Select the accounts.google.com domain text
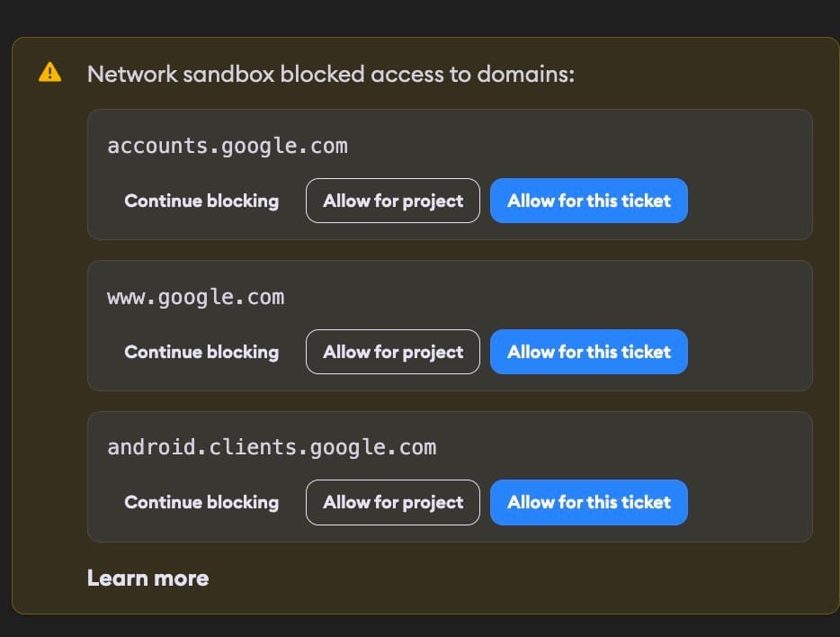Viewport: 840px width, 637px height. [x=228, y=147]
